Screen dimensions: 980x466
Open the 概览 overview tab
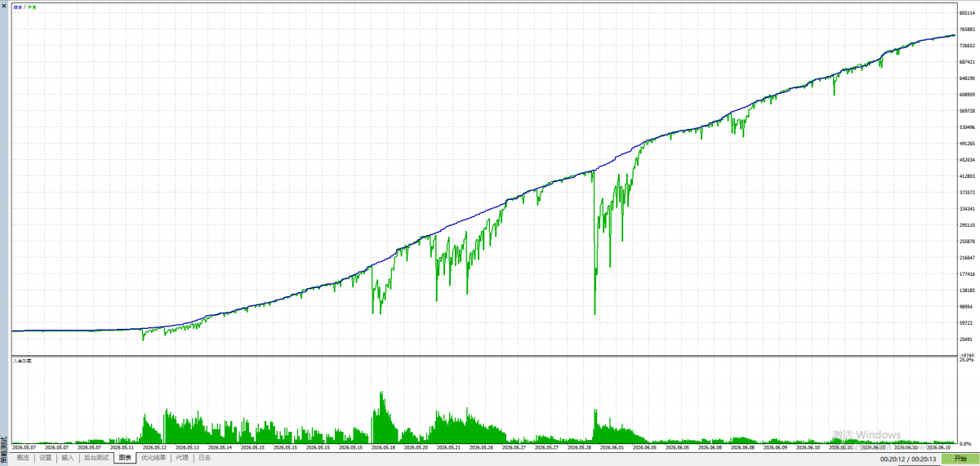(x=23, y=458)
